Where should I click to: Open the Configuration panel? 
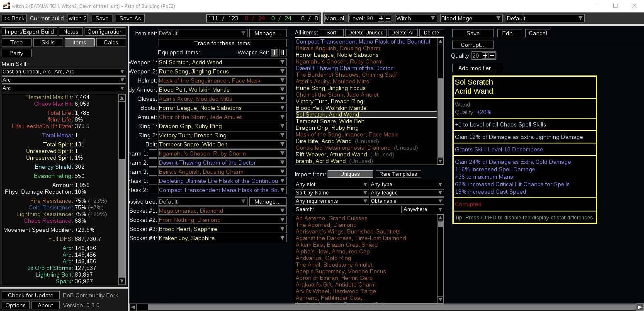point(105,32)
